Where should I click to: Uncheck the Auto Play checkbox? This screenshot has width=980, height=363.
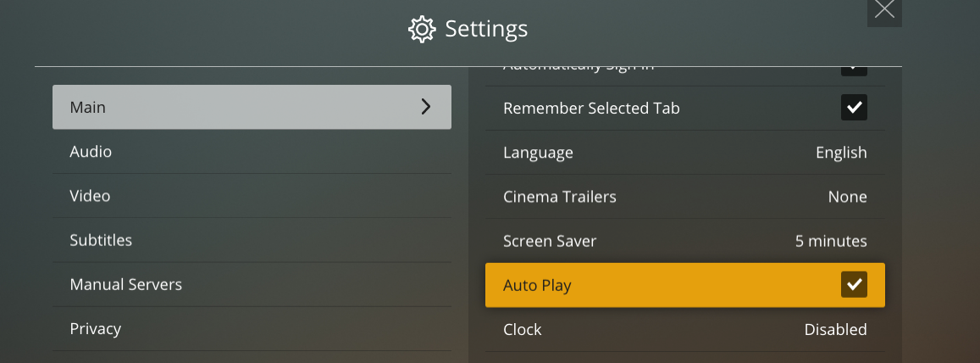point(854,285)
